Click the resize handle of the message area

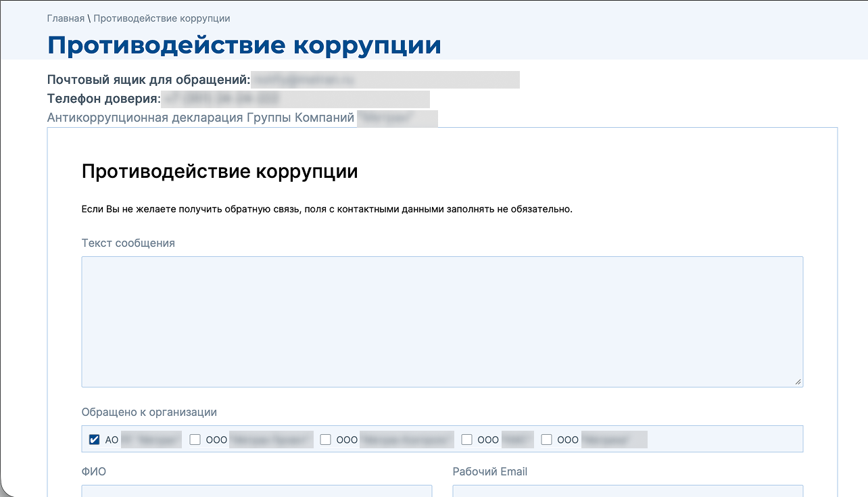[x=798, y=381]
